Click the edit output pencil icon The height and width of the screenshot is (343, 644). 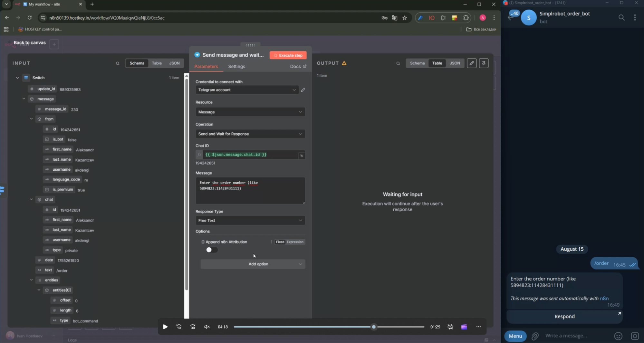click(472, 63)
